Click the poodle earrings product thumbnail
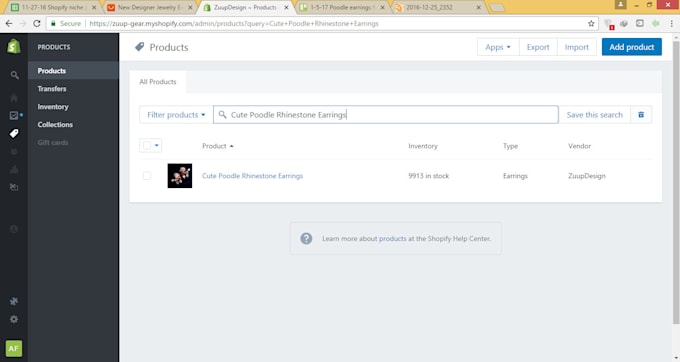Viewport: 680px width, 362px height. 180,176
